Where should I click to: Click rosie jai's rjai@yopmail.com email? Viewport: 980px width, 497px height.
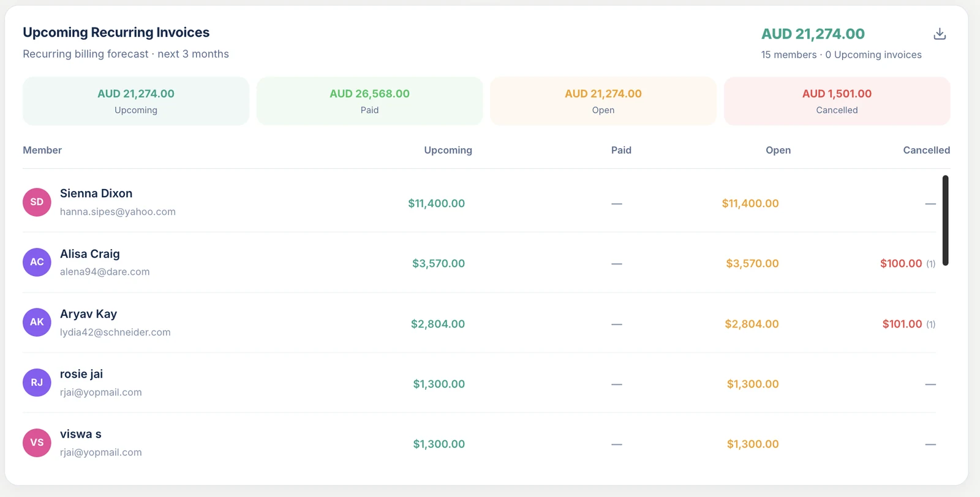(x=101, y=392)
